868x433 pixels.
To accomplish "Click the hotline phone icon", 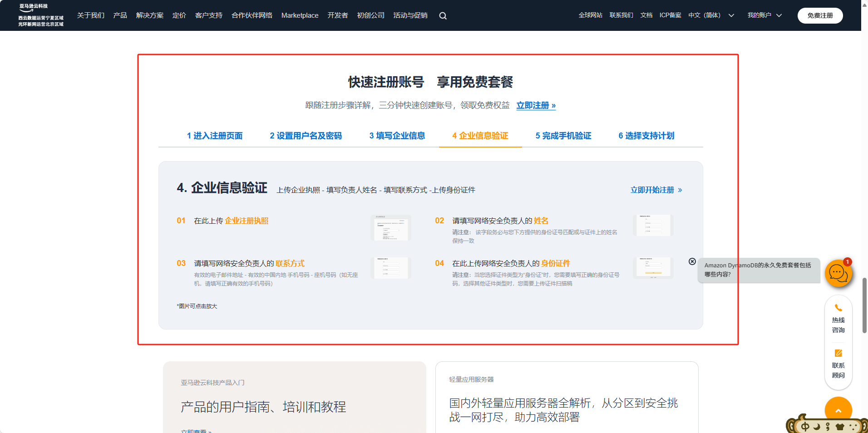I will [838, 308].
